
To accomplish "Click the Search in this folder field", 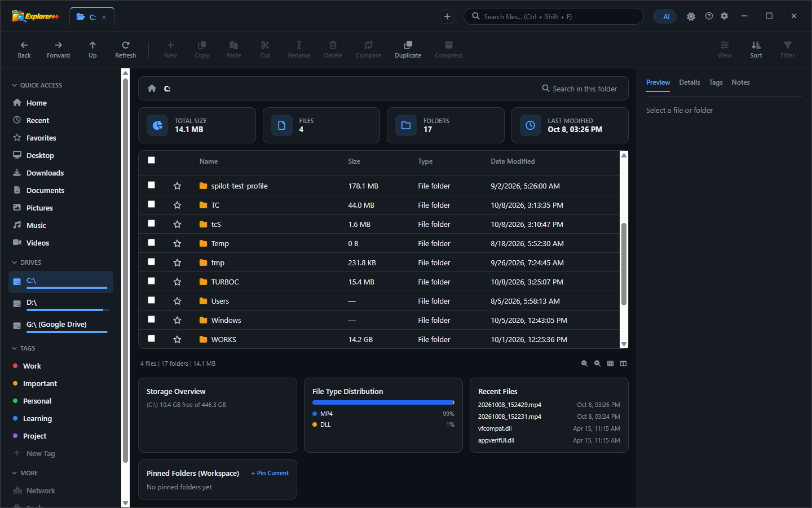I will (579, 89).
